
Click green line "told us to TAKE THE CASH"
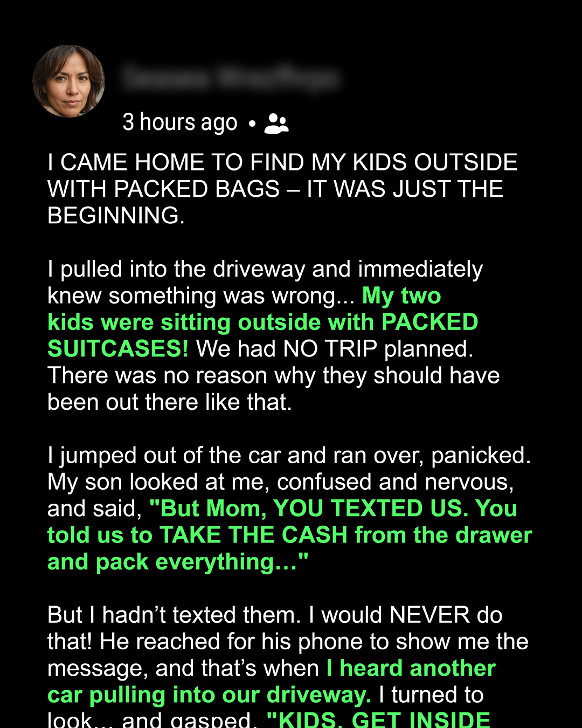(290, 535)
